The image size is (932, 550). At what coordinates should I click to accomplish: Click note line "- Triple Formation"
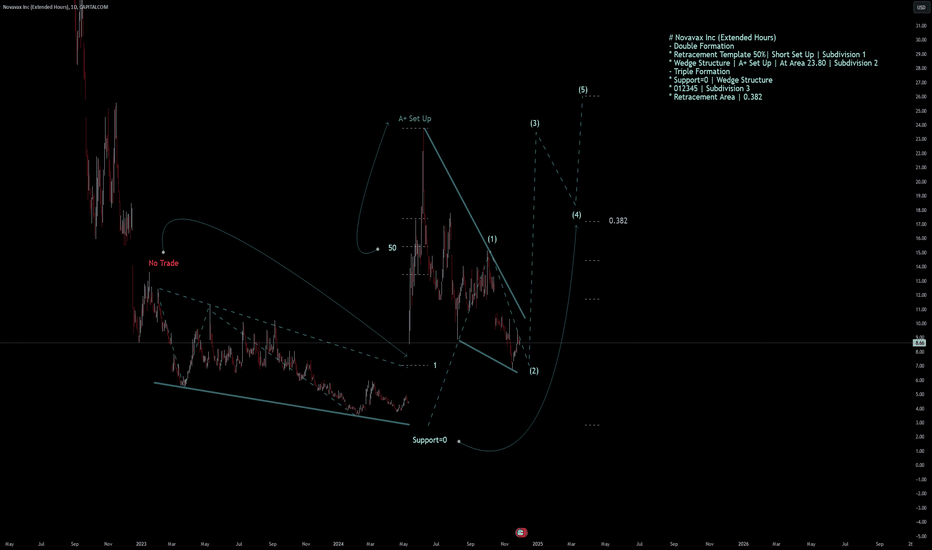[700, 71]
